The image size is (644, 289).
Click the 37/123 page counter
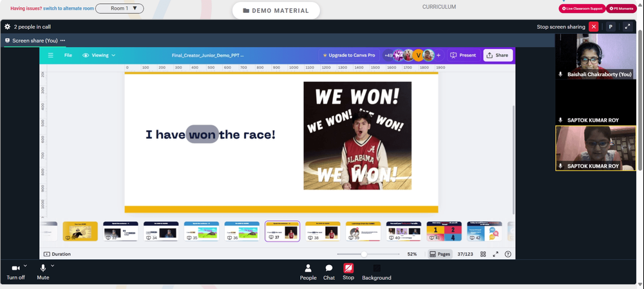[466, 254]
